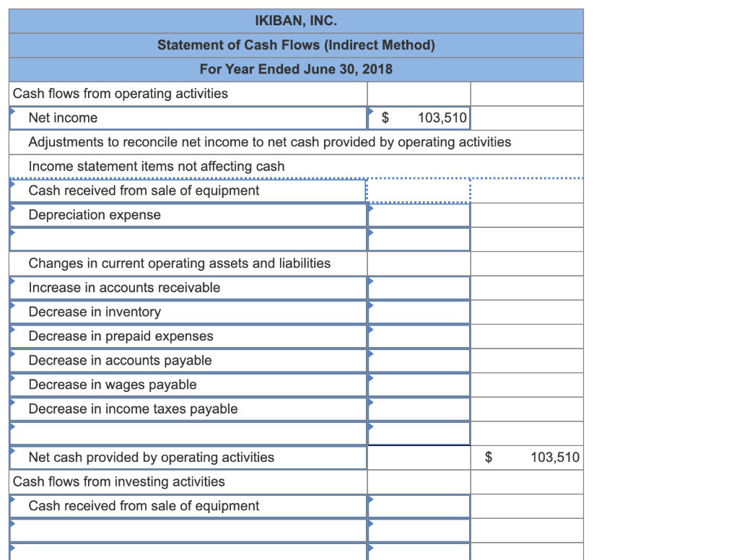Select the 103,510 operating activities total cell
The image size is (739, 560).
pos(527,457)
